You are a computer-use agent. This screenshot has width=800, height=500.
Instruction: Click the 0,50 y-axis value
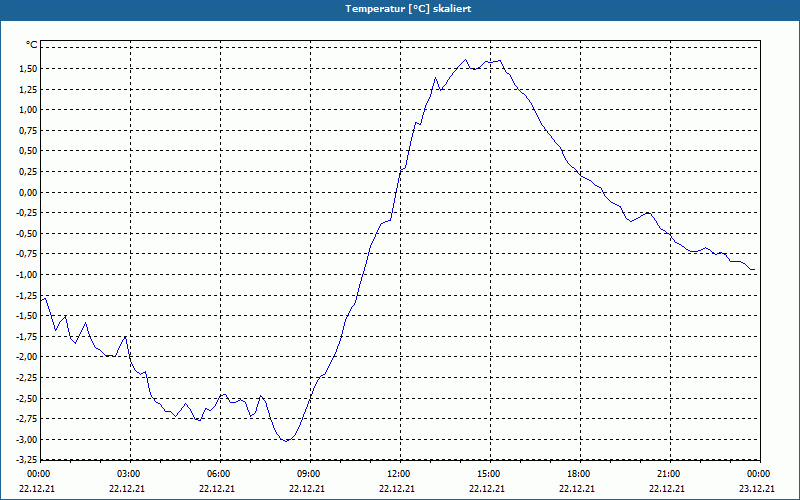(x=29, y=151)
